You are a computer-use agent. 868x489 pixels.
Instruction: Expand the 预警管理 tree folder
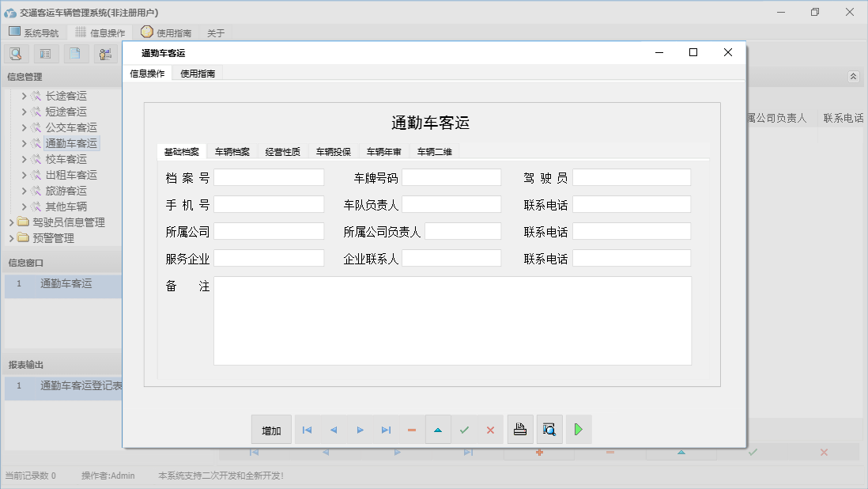click(12, 238)
